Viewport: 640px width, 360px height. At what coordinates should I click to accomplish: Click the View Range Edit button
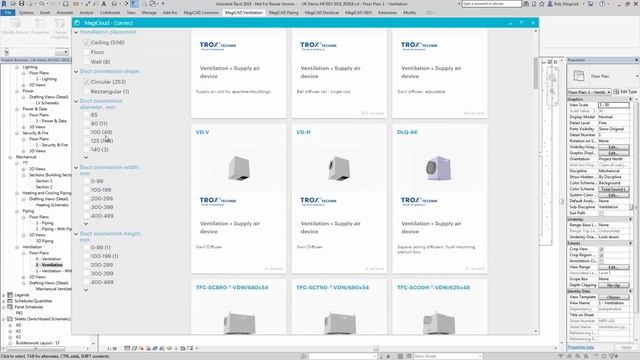pos(613,267)
